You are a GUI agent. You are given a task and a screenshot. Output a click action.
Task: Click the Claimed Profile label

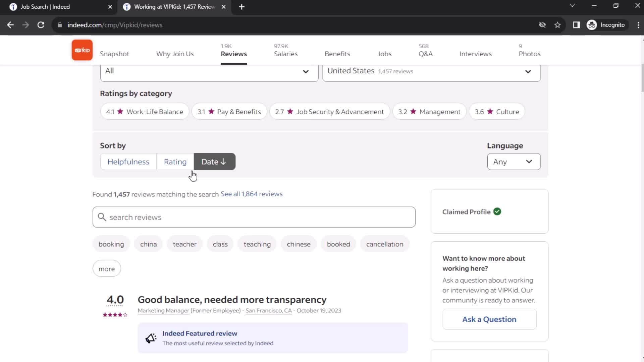(x=466, y=212)
